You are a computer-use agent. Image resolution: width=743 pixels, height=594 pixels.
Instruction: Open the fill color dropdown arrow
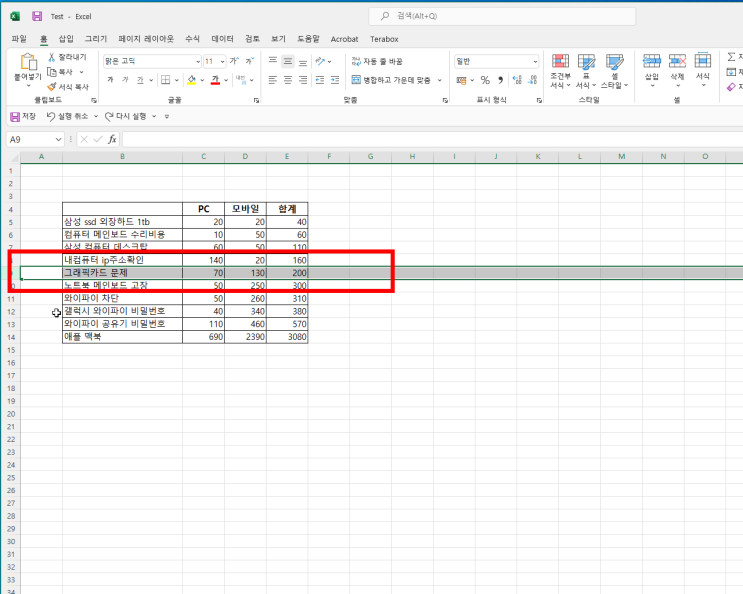tap(202, 80)
